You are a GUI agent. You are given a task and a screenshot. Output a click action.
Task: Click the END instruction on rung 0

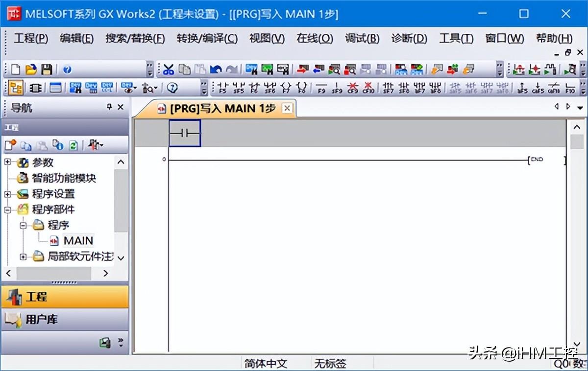pyautogui.click(x=537, y=160)
